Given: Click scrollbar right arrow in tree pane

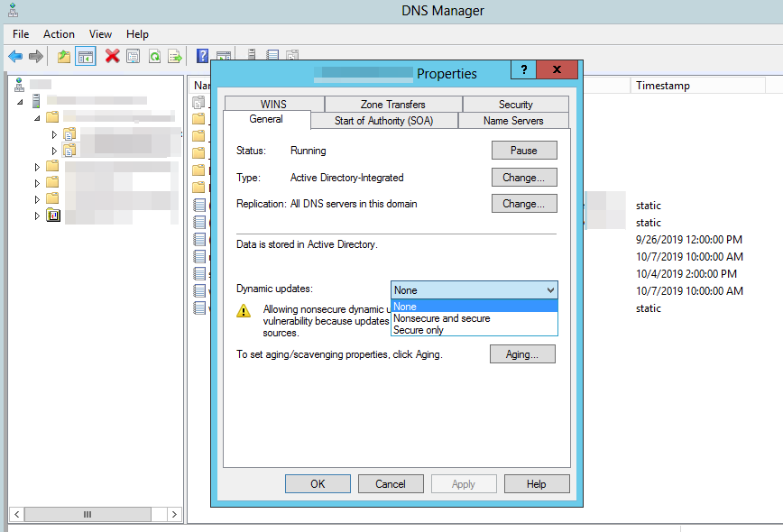Looking at the screenshot, I should pos(174,514).
